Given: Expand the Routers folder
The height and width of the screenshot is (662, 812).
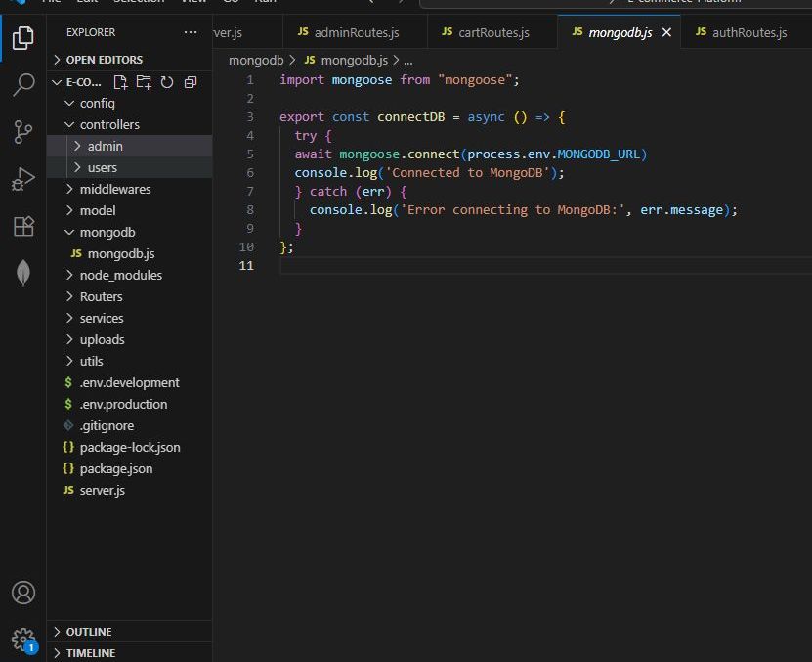Looking at the screenshot, I should 129,296.
